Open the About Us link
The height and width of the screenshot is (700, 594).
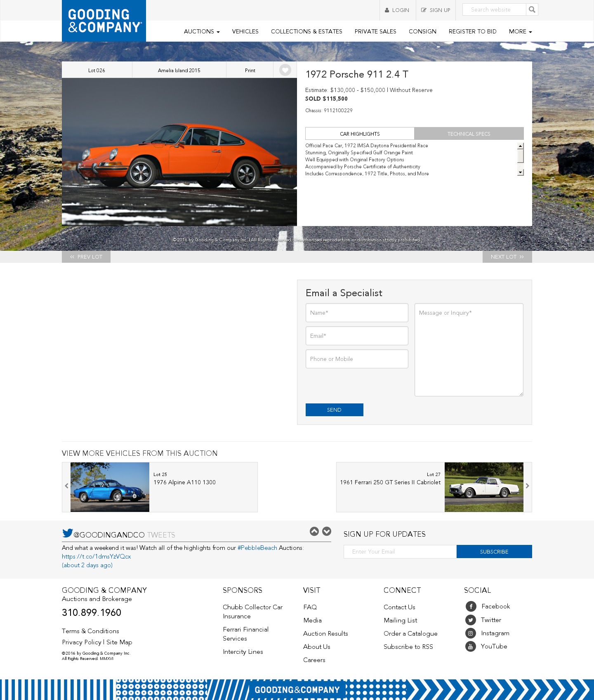(x=317, y=647)
